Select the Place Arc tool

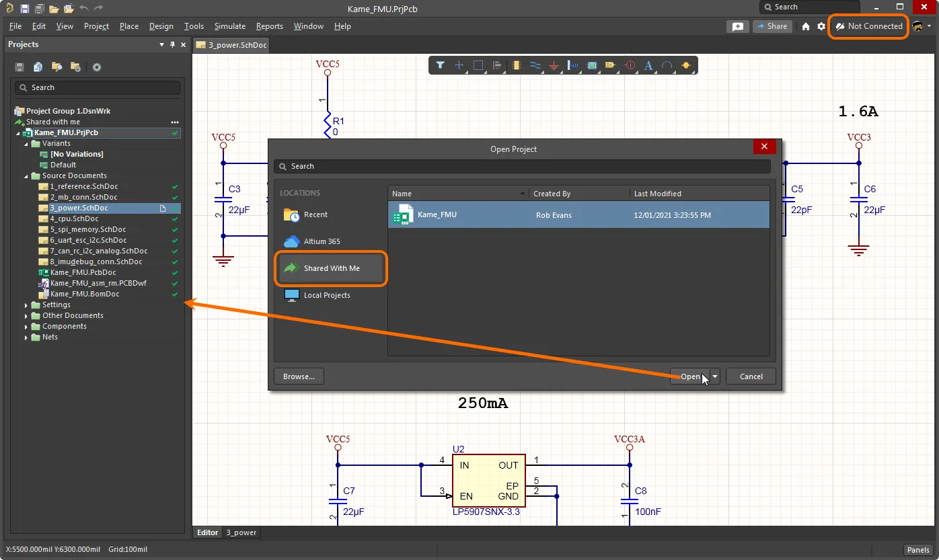tap(667, 65)
